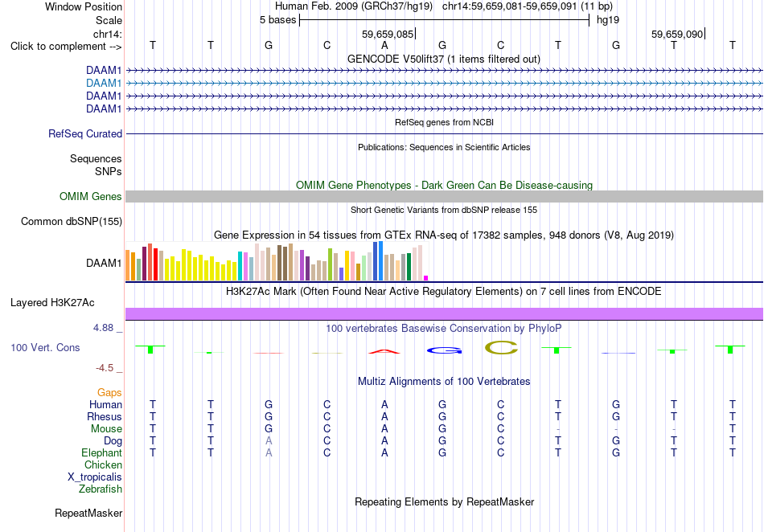The image size is (764, 532).
Task: Click the 'Click to complement -->' label
Action: 66,47
